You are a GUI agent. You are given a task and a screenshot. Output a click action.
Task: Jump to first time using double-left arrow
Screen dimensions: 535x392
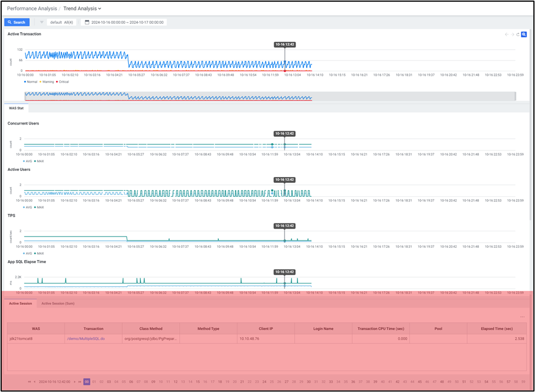(29, 382)
